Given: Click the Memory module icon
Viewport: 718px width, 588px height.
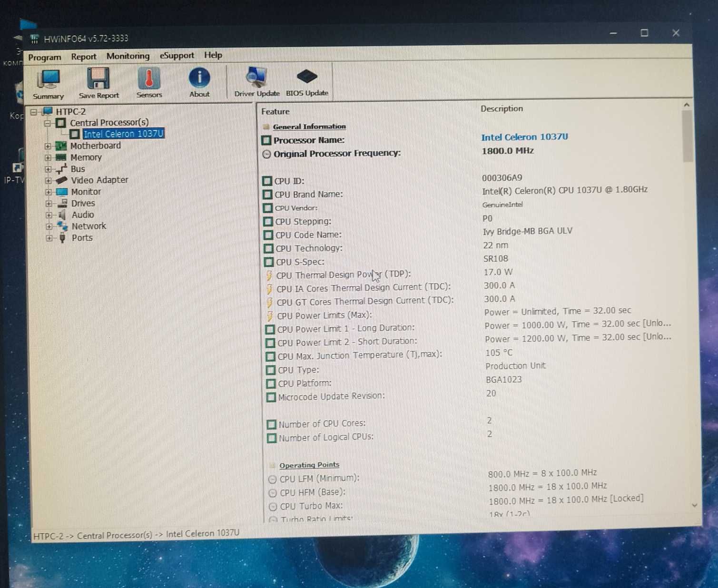Looking at the screenshot, I should pos(61,157).
